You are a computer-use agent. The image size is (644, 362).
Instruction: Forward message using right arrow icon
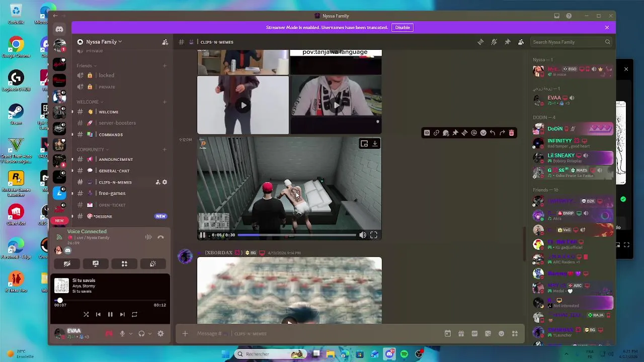502,133
